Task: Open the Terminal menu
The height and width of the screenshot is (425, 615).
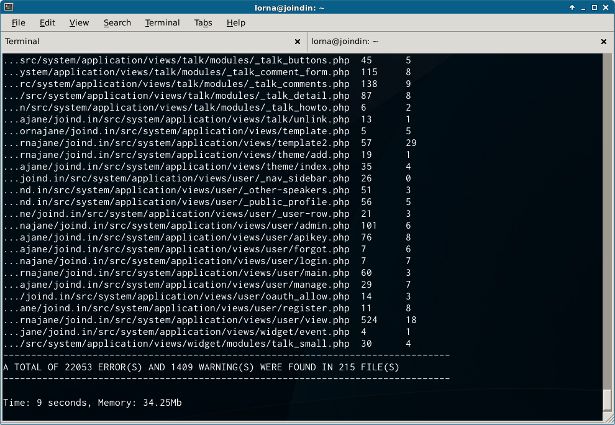Action: (x=162, y=23)
